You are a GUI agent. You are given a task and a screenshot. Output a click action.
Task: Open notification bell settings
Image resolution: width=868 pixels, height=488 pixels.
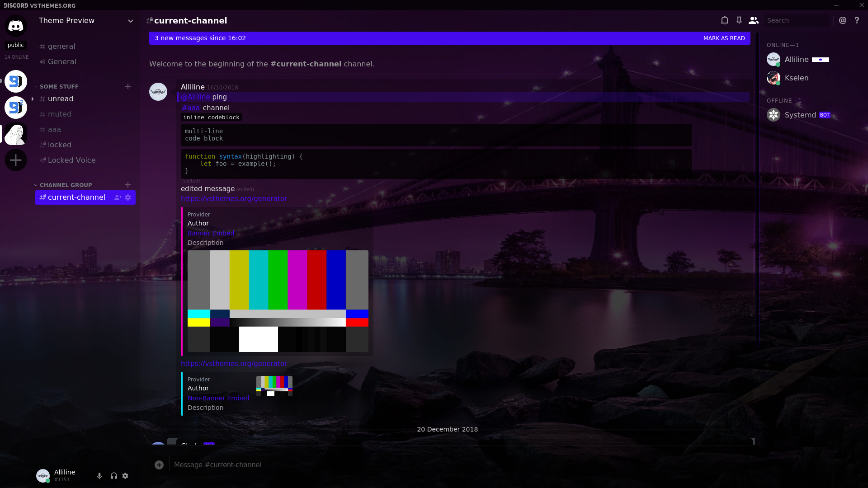724,20
